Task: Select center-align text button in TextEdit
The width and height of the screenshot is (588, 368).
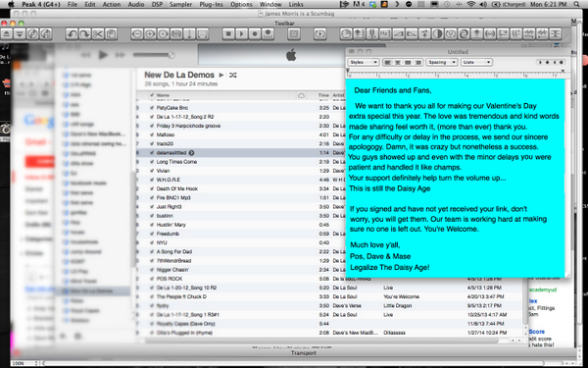Action: [398, 63]
